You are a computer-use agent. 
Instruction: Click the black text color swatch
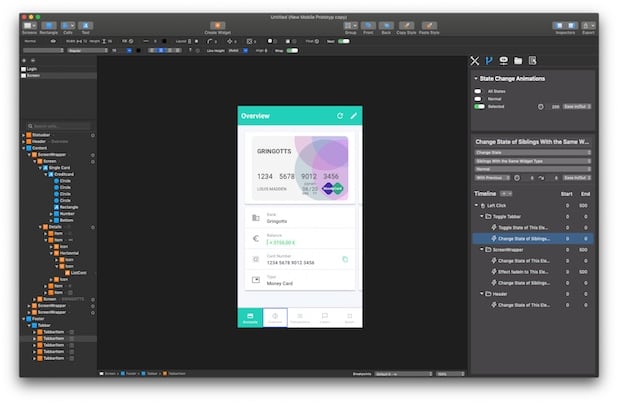(138, 50)
